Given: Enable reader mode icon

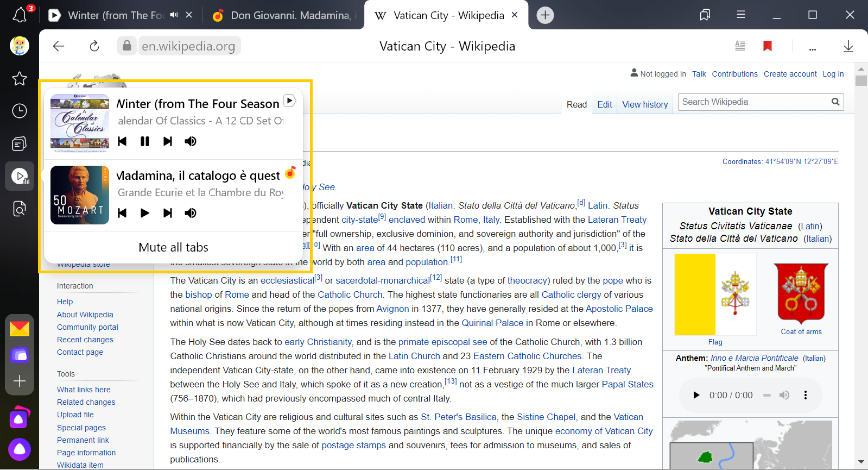Looking at the screenshot, I should [740, 46].
